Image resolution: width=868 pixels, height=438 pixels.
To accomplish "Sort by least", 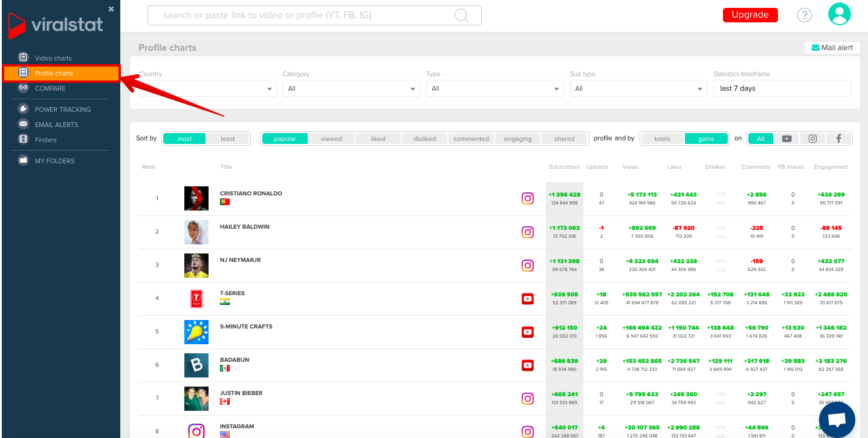I will click(228, 139).
